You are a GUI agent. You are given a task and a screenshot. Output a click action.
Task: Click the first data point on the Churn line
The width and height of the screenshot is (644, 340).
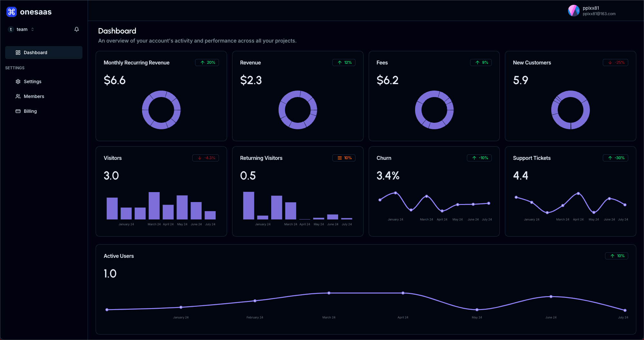tap(380, 200)
